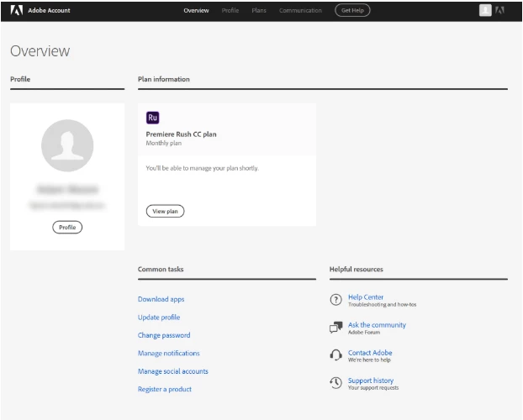The width and height of the screenshot is (523, 420).
Task: Click the Plan information section heading
Action: click(x=164, y=79)
